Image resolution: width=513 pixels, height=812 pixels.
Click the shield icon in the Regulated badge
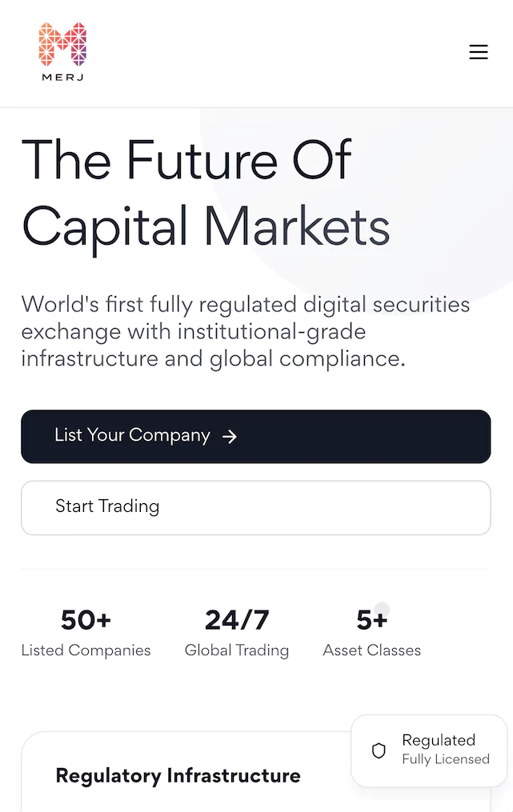(x=379, y=750)
